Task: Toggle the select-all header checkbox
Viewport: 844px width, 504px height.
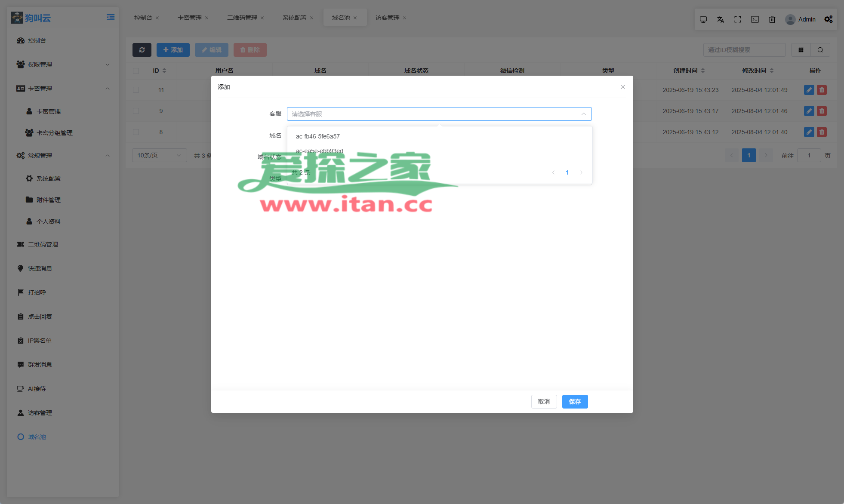Action: click(136, 71)
